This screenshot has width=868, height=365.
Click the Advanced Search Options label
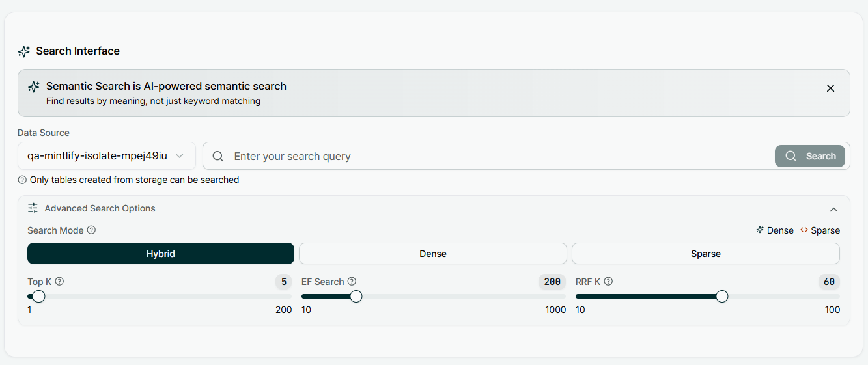[100, 208]
